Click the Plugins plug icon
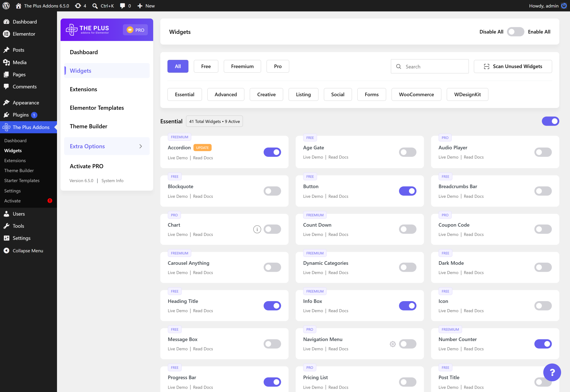The image size is (570, 392). pyautogui.click(x=6, y=115)
